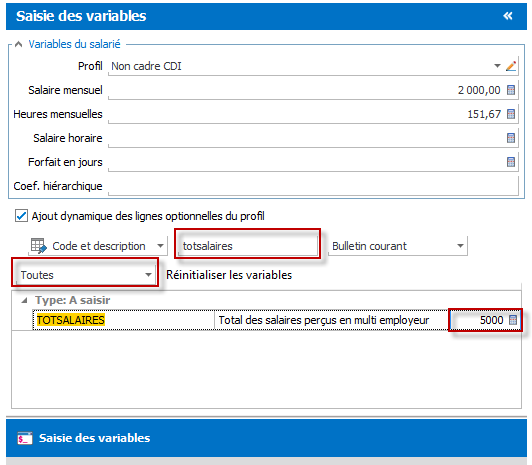The height and width of the screenshot is (465, 532).
Task: Open calculator for Forfait en jours
Action: (x=511, y=162)
